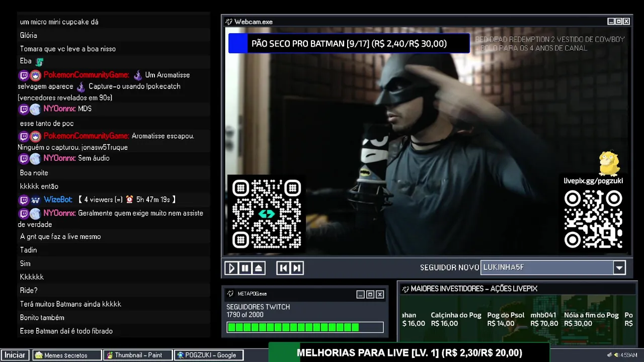Click the Twitch badge beside WizeBot
This screenshot has width=644, height=362.
click(23, 200)
